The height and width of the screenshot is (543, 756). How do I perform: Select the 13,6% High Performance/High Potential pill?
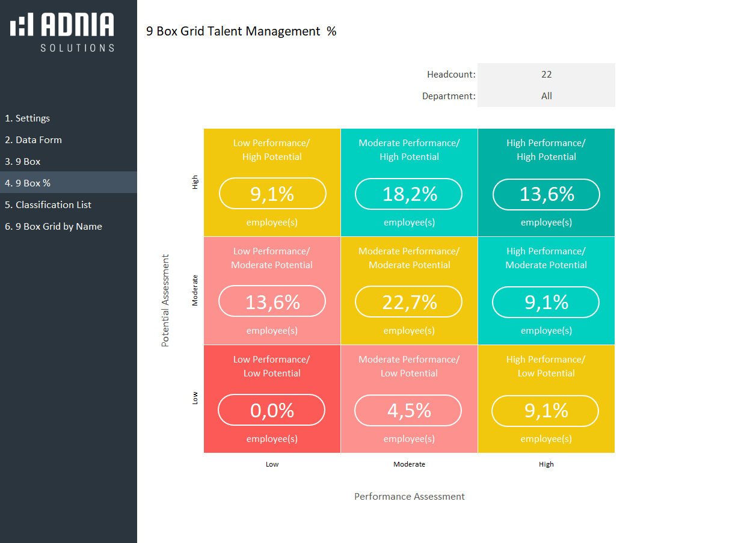[546, 194]
